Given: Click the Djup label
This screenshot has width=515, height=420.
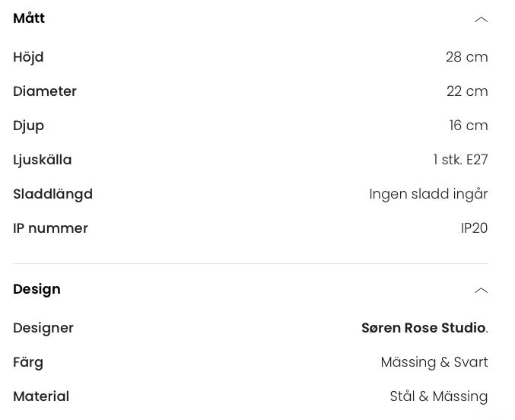Looking at the screenshot, I should pos(28,126).
